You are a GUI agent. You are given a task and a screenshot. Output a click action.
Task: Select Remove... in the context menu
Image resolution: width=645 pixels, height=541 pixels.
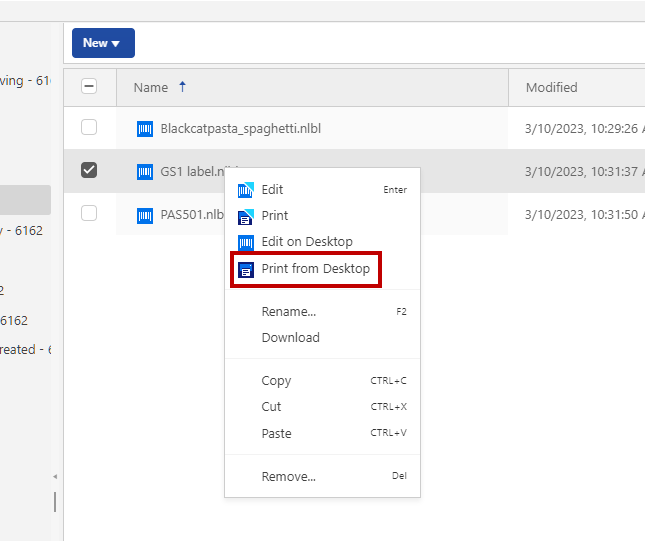click(x=288, y=477)
